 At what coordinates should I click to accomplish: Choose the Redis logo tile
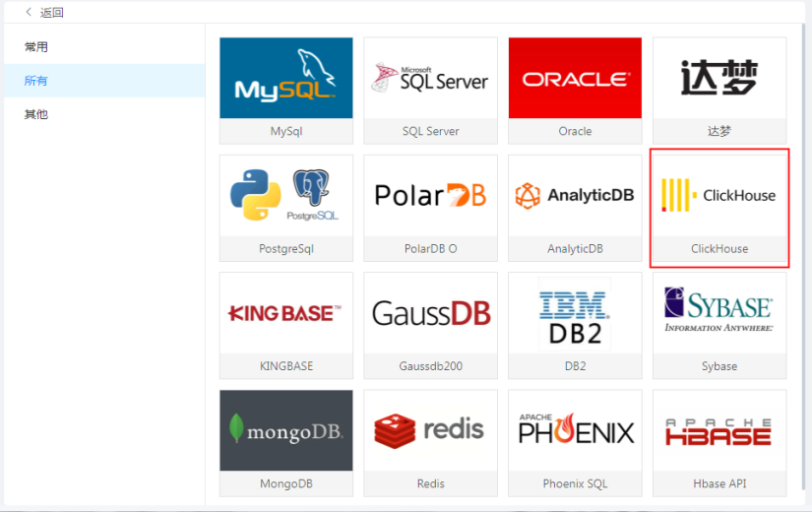(430, 430)
